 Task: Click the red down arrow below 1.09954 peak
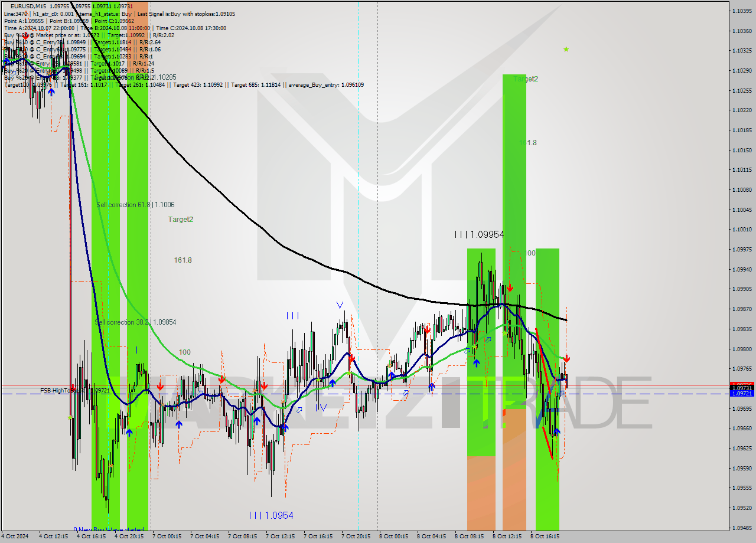[x=509, y=288]
